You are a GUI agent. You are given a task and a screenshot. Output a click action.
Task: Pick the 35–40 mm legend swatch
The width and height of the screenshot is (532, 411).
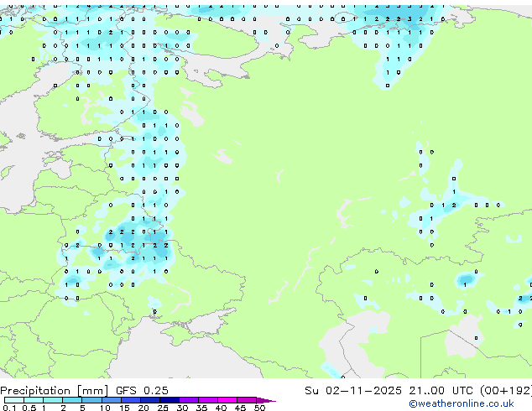[x=208, y=400]
